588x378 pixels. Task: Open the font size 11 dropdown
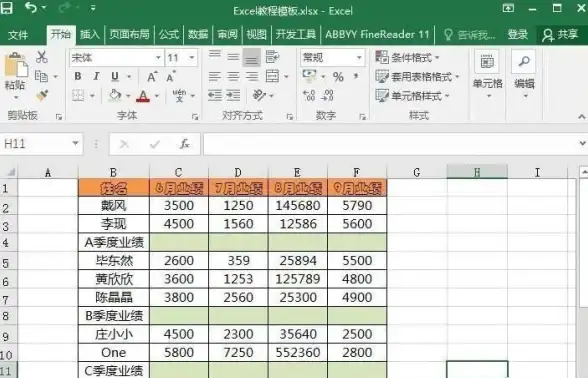point(192,58)
